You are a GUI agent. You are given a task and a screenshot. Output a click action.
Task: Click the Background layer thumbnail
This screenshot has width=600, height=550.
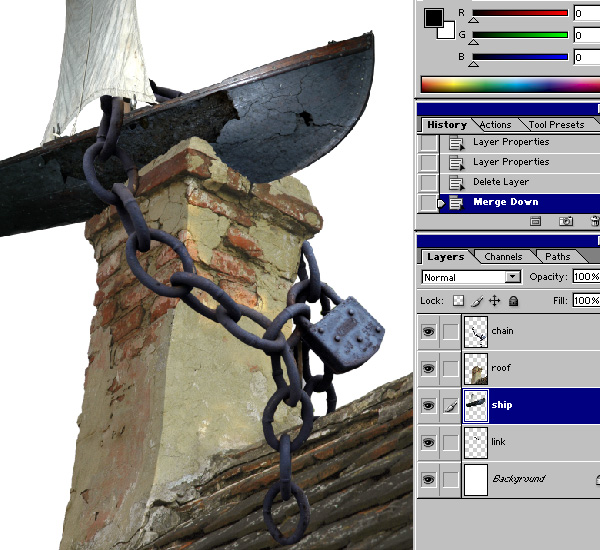coord(476,480)
